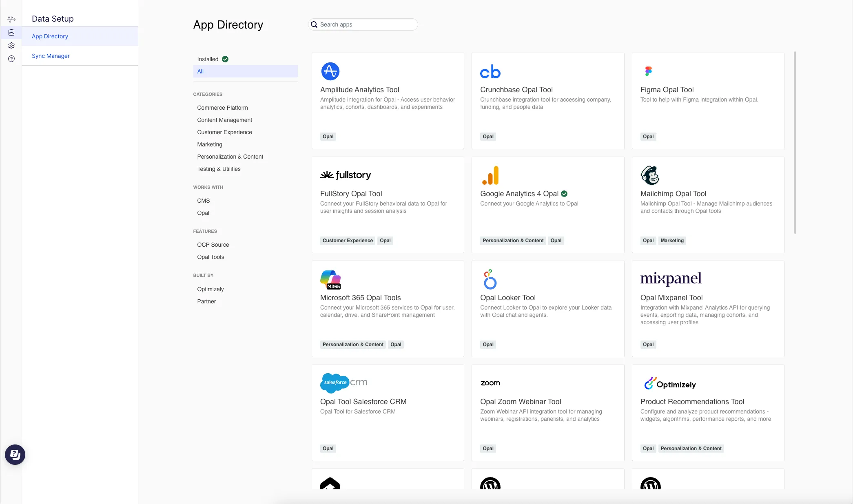
Task: Click Personalization & Content tag on Product Recommendations card
Action: tap(691, 449)
